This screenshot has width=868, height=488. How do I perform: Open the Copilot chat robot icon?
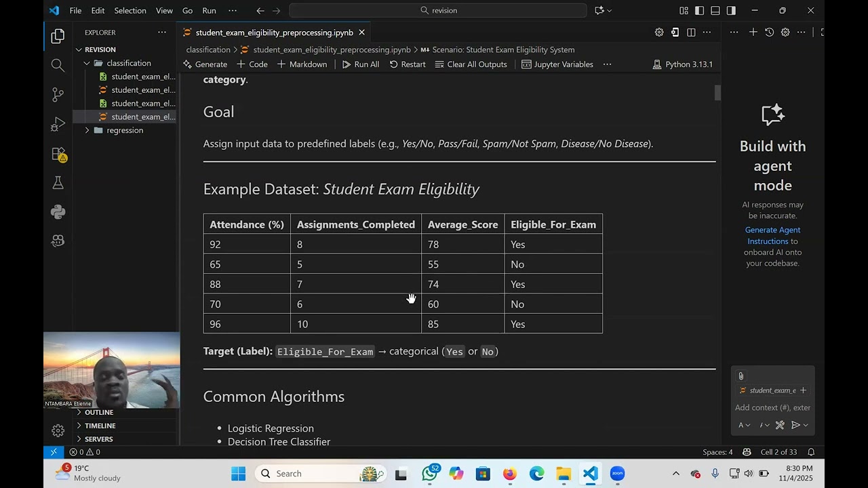(58, 241)
